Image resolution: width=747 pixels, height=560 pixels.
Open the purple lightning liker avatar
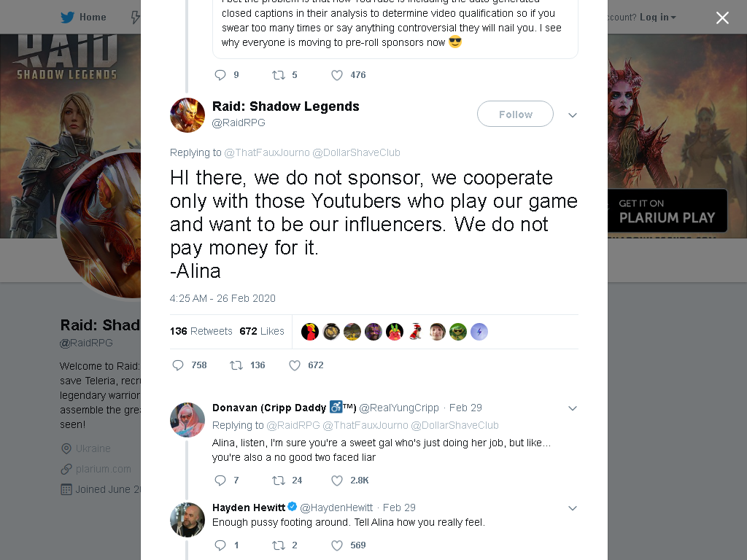tap(479, 332)
